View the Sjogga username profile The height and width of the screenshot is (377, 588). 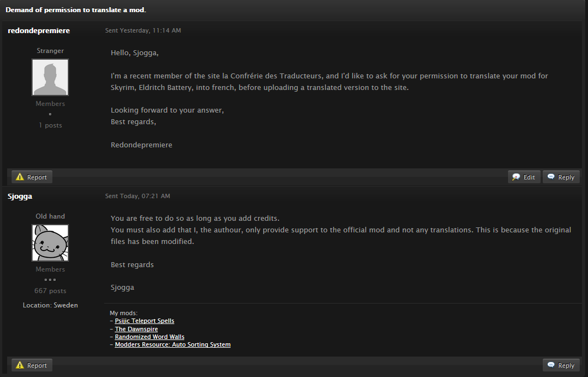point(20,196)
